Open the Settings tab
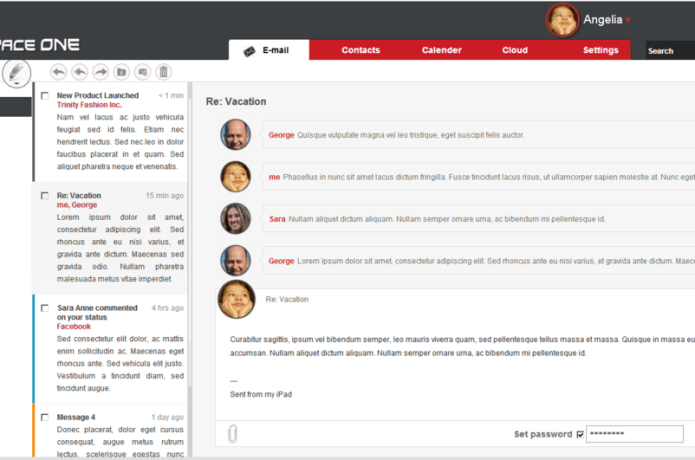Image resolution: width=695 pixels, height=460 pixels. [x=600, y=50]
